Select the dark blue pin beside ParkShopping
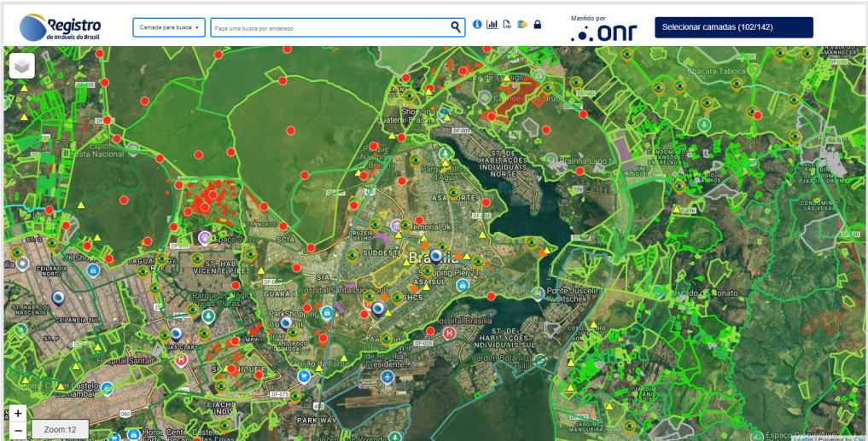Screen dimensions: 868x441 coord(286,323)
